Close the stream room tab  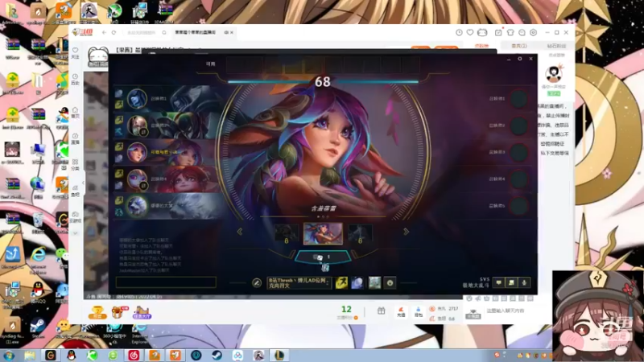pyautogui.click(x=232, y=32)
